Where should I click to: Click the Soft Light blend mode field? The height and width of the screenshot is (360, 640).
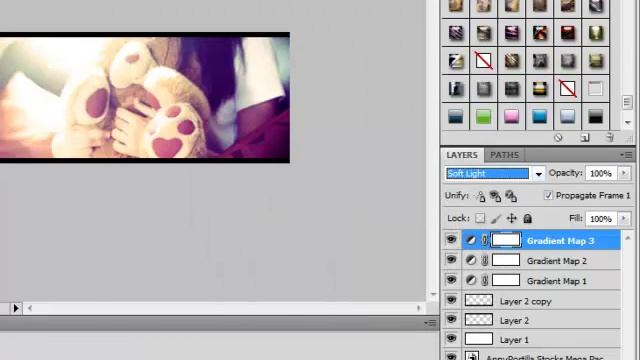(x=487, y=173)
